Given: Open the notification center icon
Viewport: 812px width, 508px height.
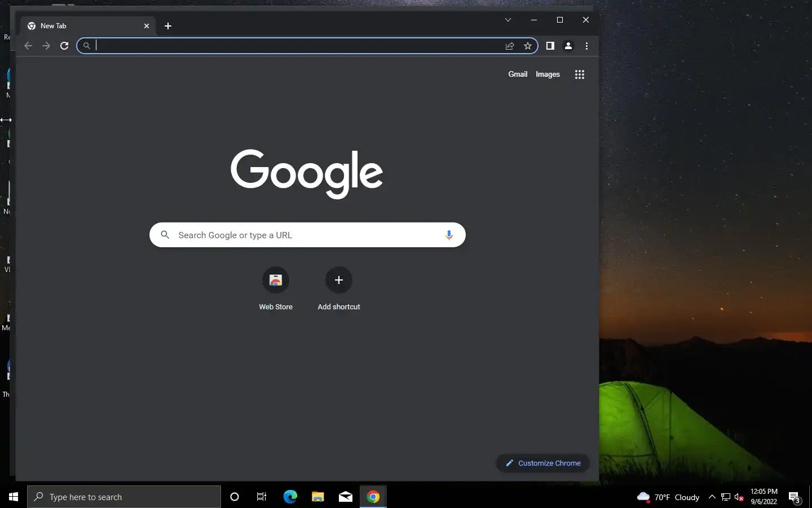Looking at the screenshot, I should pyautogui.click(x=795, y=497).
